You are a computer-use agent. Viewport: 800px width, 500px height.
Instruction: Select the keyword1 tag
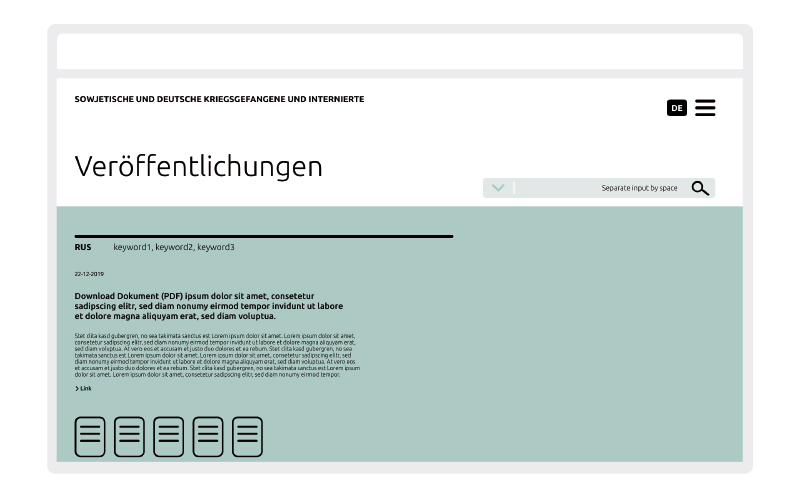coord(132,247)
